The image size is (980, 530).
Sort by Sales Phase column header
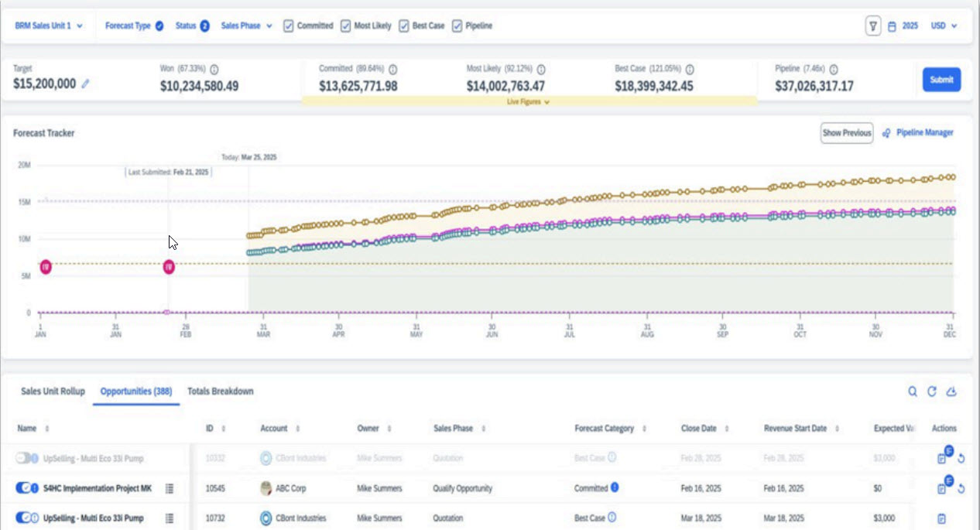tap(460, 428)
